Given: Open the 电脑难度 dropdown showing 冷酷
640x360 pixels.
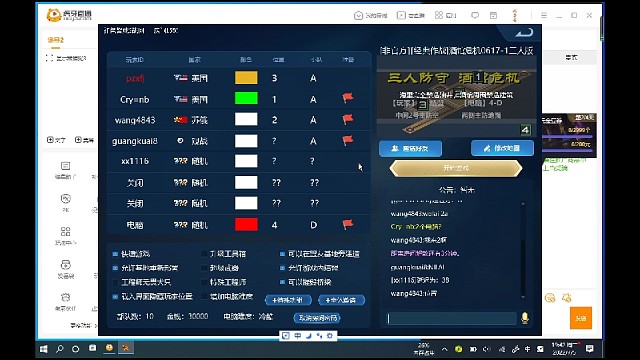Looking at the screenshot, I should click(265, 316).
